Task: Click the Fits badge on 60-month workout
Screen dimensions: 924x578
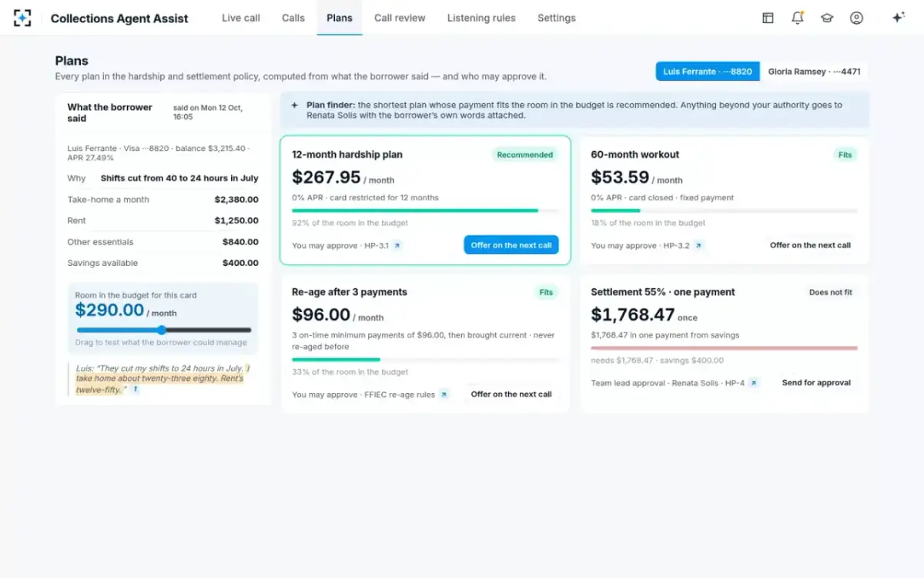Action: click(845, 155)
